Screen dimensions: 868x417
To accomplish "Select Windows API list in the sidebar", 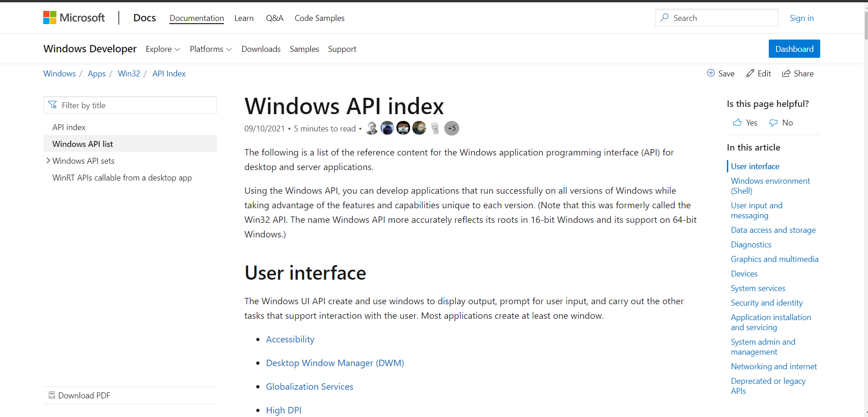I will pos(130,144).
